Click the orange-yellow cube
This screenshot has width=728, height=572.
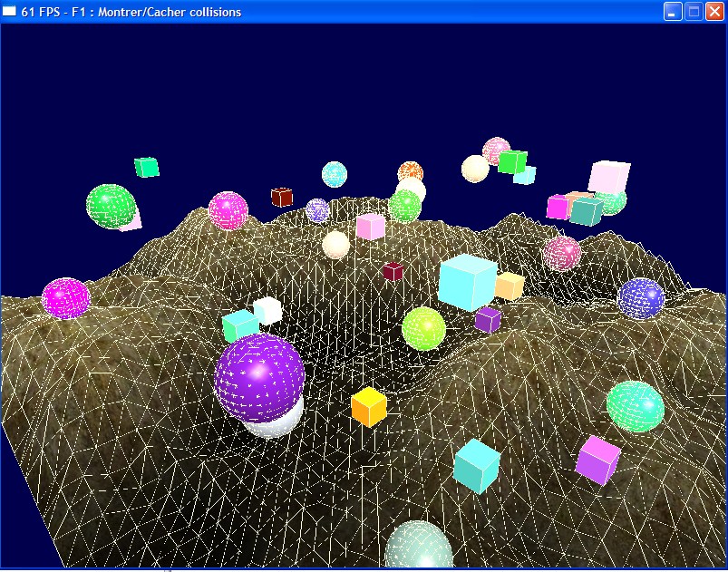369,407
